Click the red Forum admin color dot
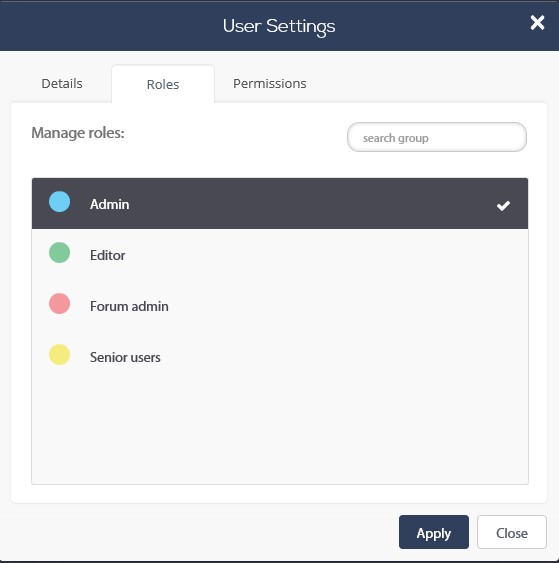The height and width of the screenshot is (563, 559). point(60,303)
